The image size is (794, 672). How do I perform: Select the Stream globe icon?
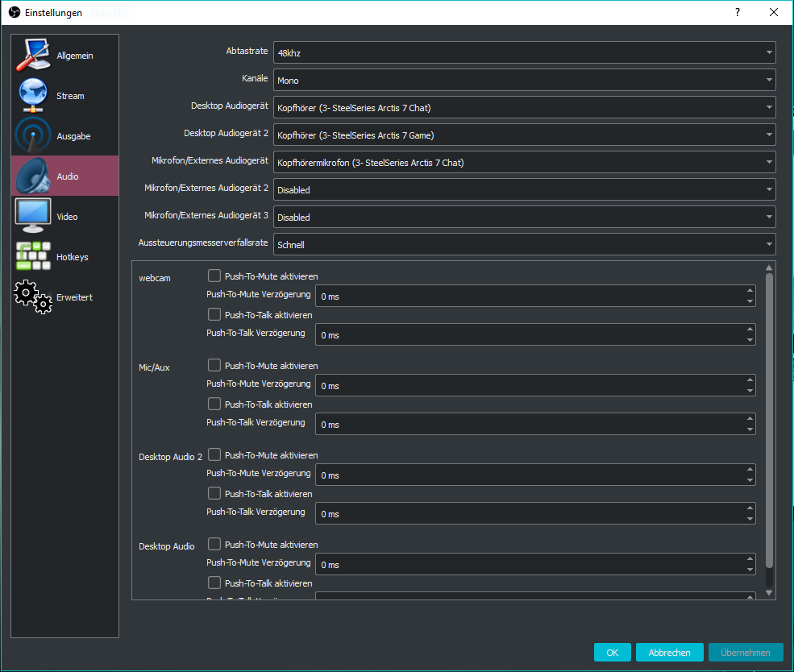33,95
